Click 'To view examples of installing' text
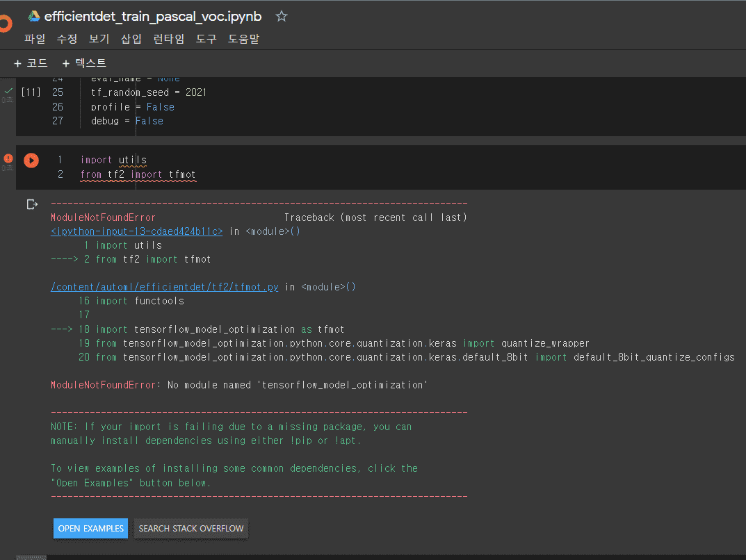Image resolution: width=746 pixels, height=560 pixels. [234, 475]
